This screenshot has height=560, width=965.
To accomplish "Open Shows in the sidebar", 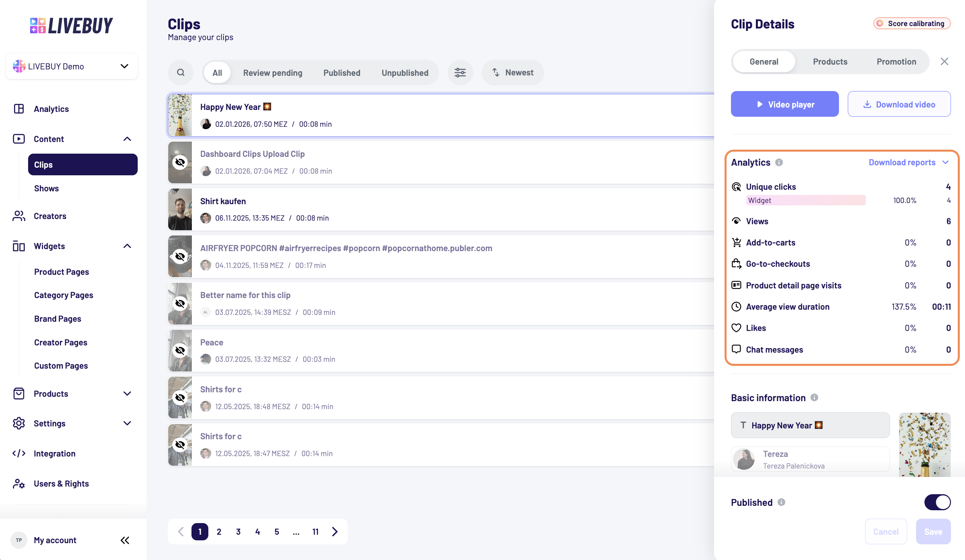I will pos(46,188).
